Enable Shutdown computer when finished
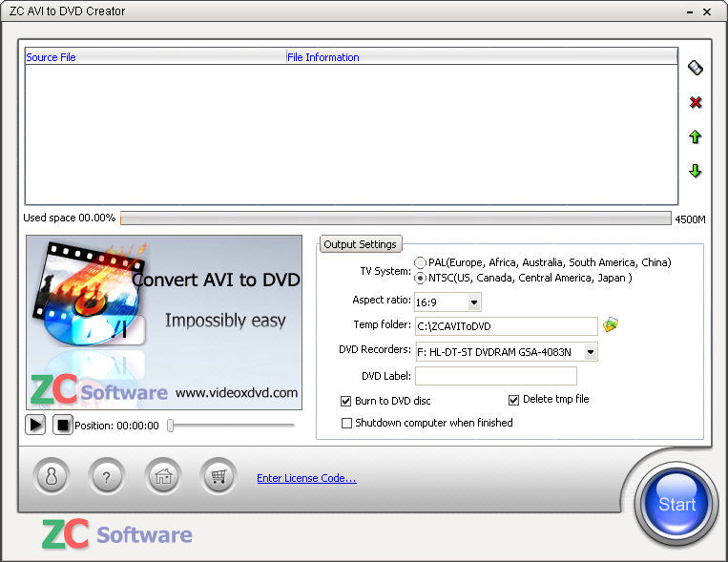The width and height of the screenshot is (728, 562). pos(346,423)
